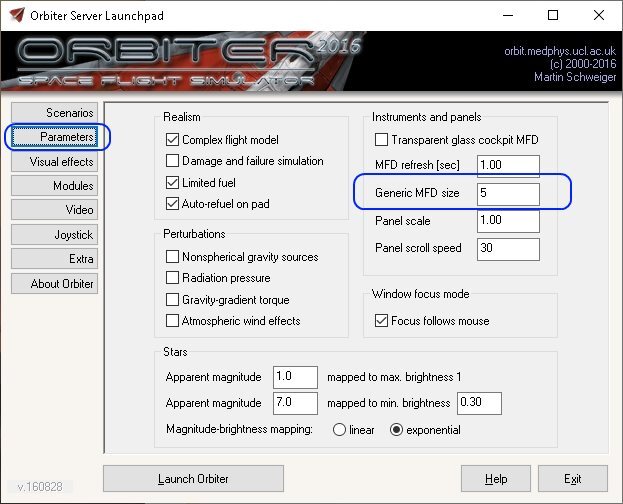
Task: Click the Orbiter app icon in title bar
Action: click(16, 16)
